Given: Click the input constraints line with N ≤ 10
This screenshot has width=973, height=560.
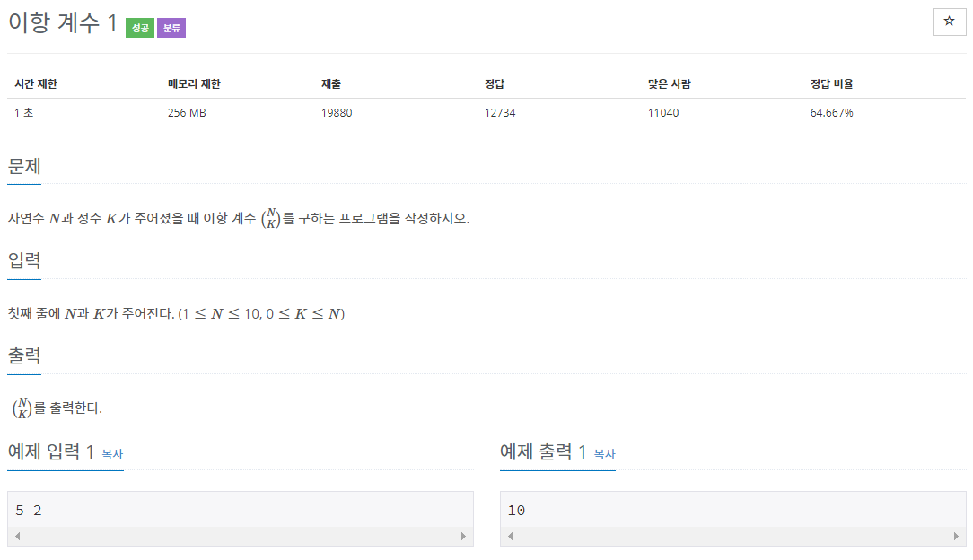Looking at the screenshot, I should 176,314.
